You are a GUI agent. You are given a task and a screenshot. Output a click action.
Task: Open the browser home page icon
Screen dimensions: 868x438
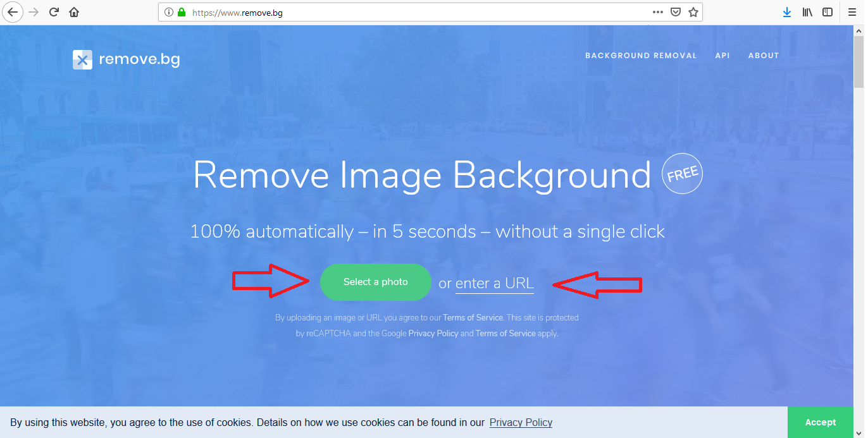[x=74, y=12]
